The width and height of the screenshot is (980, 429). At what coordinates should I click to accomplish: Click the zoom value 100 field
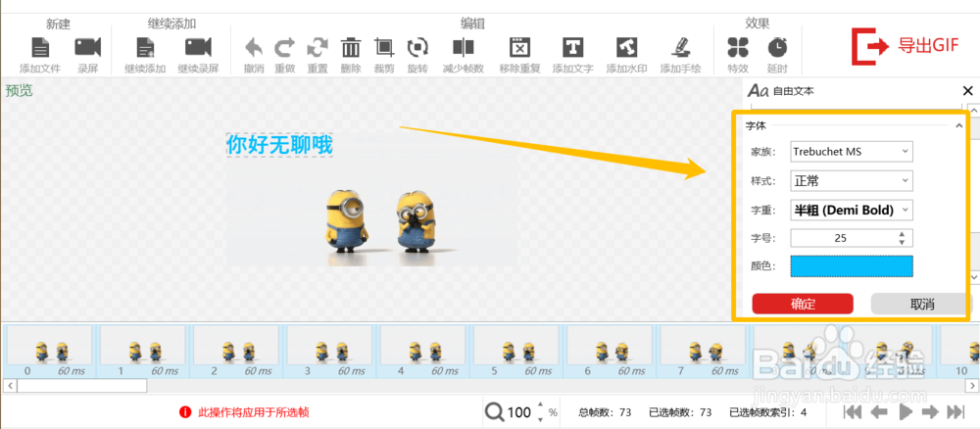519,412
